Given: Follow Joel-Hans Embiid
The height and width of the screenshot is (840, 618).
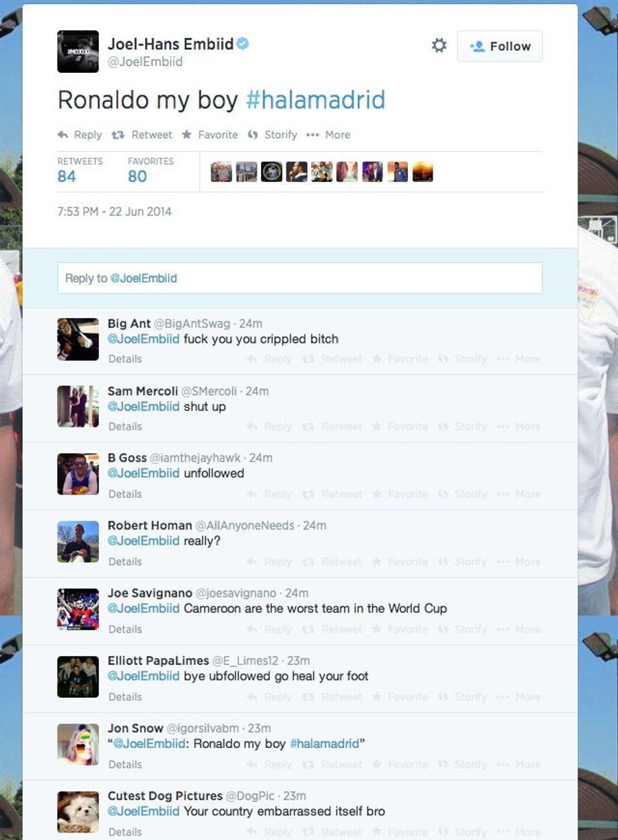Looking at the screenshot, I should point(500,46).
